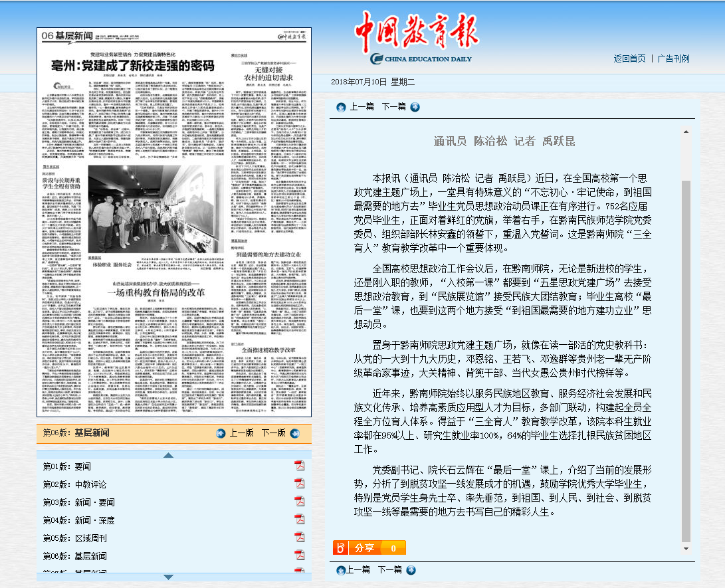This screenshot has width=725, height=588.
Task: Open the PDF icon for 第01版 要闻
Action: (300, 466)
